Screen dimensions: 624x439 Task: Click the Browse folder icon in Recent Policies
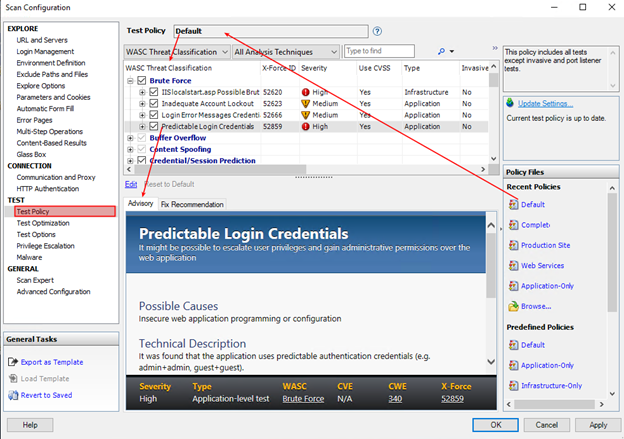(x=513, y=306)
